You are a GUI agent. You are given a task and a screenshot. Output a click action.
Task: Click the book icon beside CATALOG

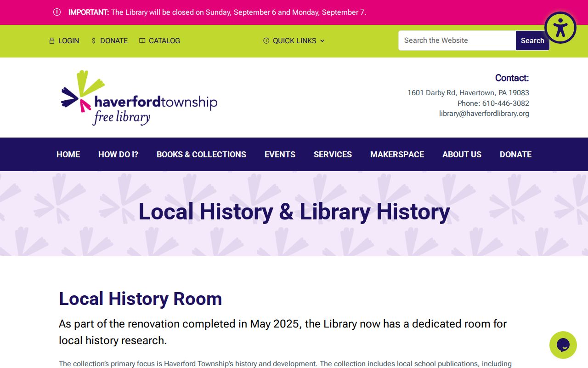142,40
